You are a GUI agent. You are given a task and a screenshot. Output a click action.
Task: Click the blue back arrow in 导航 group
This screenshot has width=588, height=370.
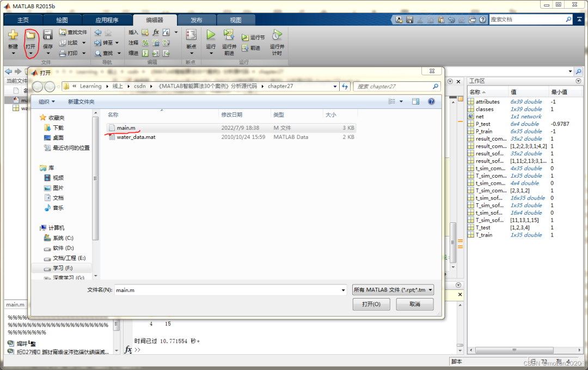(98, 33)
